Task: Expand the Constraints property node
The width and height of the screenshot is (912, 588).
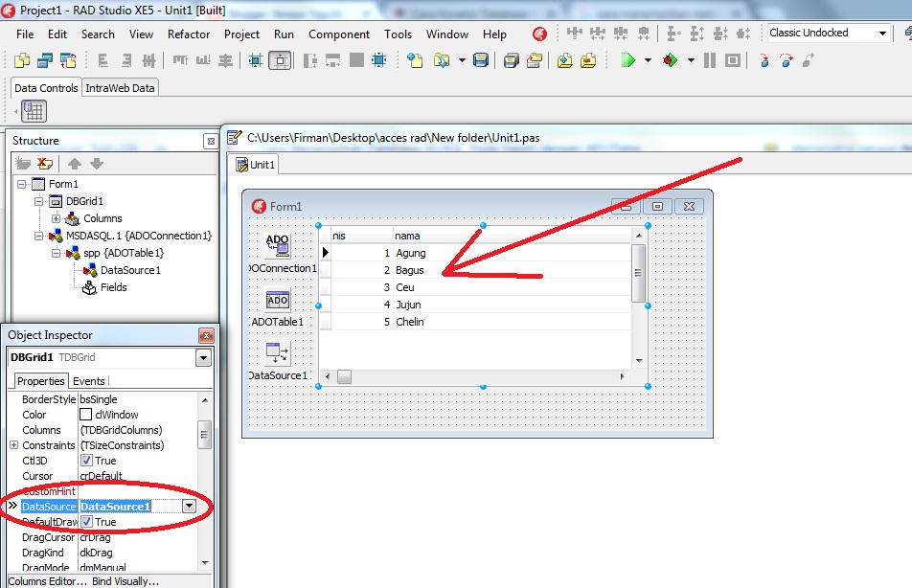Action: tap(12, 445)
